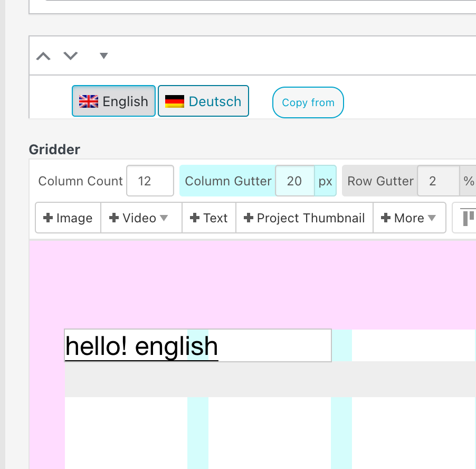Click the plus icon on the Video button
Image resolution: width=476 pixels, height=469 pixels.
click(115, 218)
